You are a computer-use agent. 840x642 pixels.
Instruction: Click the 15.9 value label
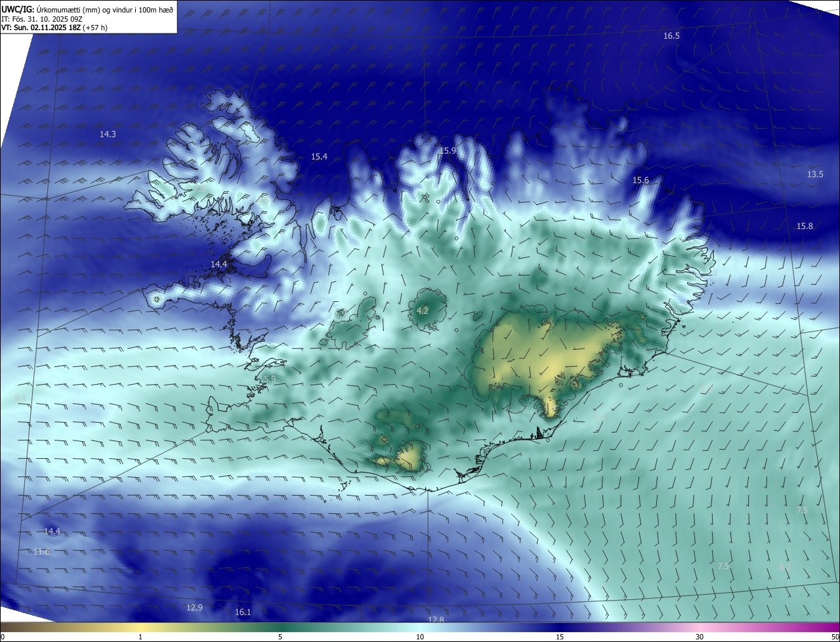[448, 150]
